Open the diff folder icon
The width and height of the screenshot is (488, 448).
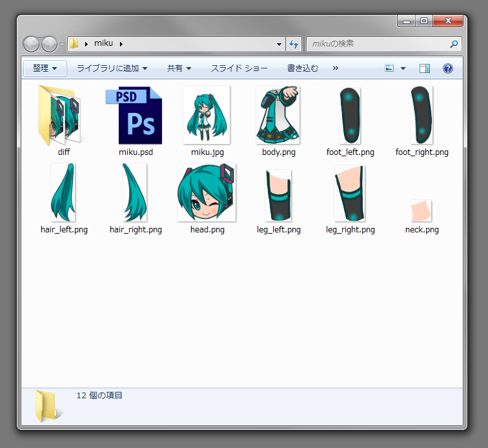[x=60, y=115]
